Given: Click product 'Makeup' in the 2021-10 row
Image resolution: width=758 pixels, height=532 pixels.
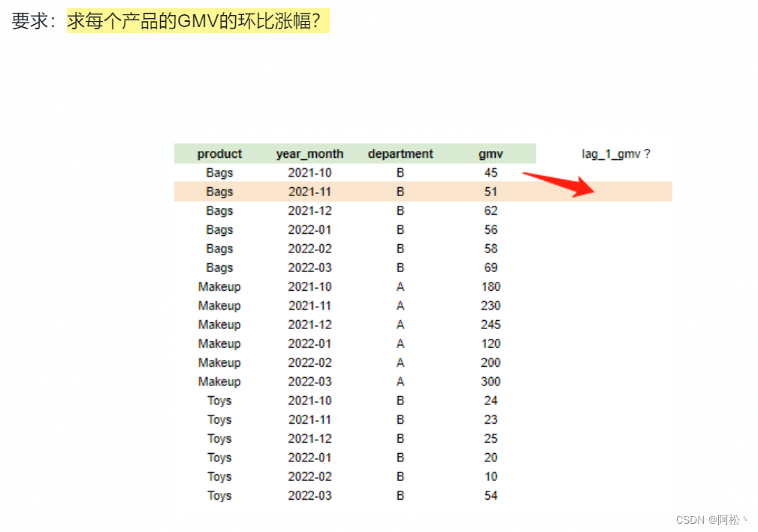Looking at the screenshot, I should [219, 287].
